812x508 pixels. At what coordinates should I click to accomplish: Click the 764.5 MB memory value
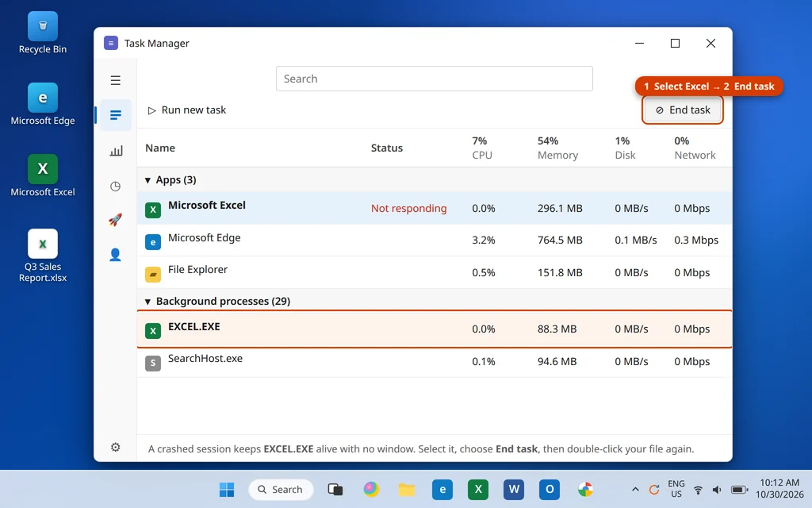pos(560,240)
